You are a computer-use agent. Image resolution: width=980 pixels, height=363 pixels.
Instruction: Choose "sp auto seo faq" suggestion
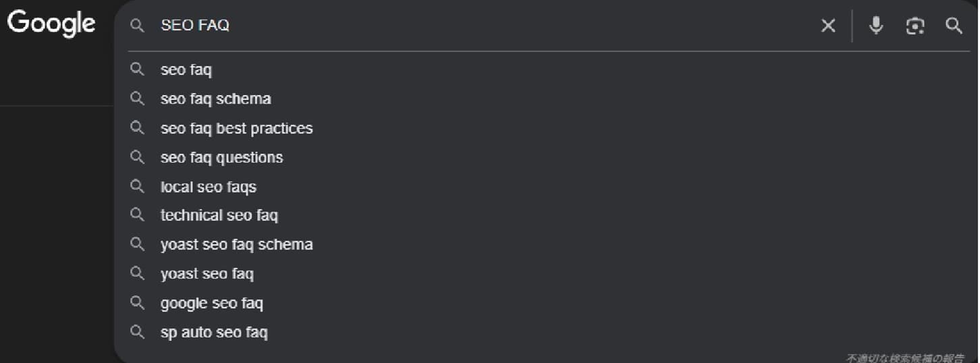coord(214,332)
